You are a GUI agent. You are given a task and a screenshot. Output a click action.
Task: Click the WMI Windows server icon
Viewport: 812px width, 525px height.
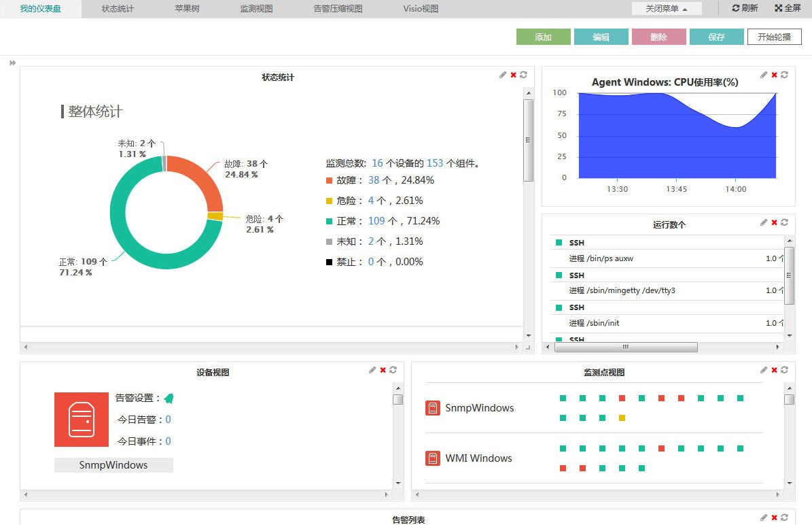433,458
